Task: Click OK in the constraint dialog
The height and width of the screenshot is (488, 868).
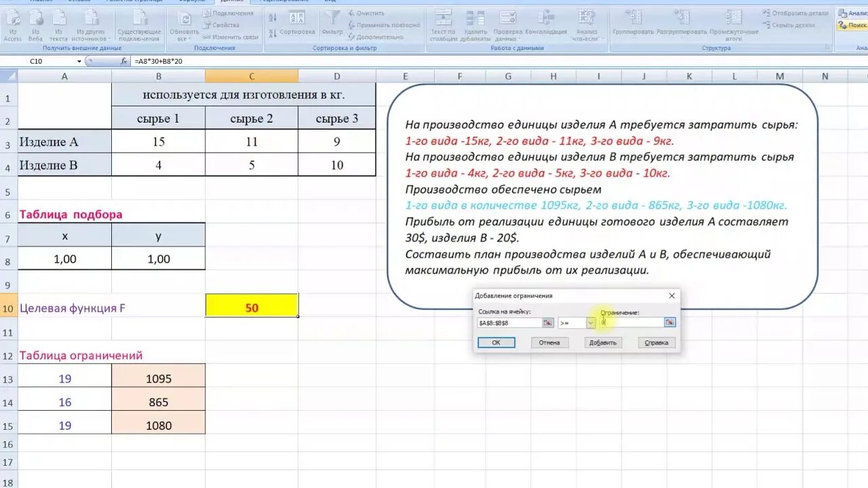Action: point(496,343)
